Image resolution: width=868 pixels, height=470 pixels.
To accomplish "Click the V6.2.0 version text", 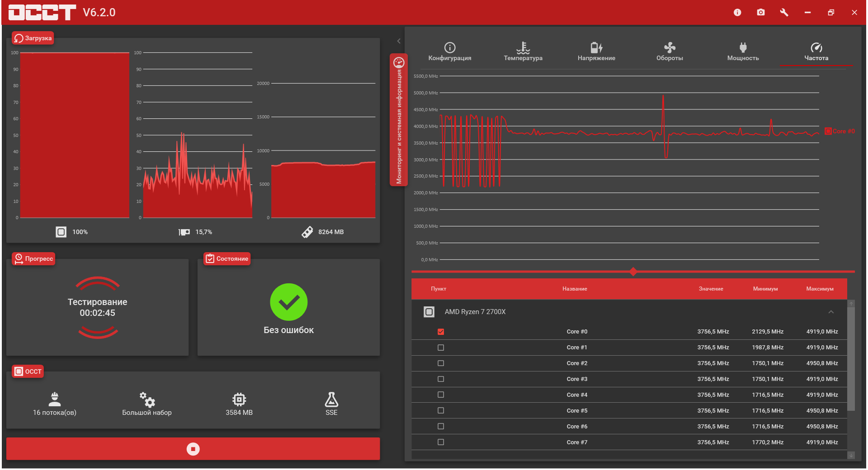I will (x=99, y=13).
